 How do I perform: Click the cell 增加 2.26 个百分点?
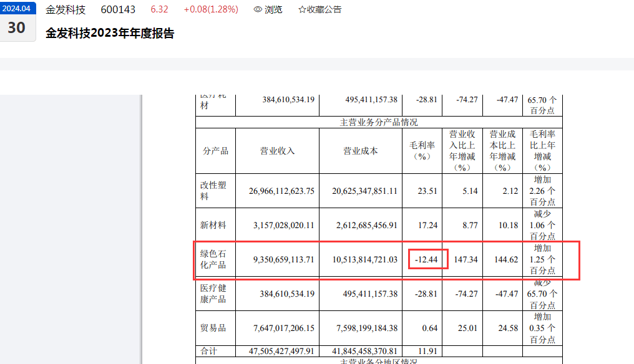(x=543, y=191)
